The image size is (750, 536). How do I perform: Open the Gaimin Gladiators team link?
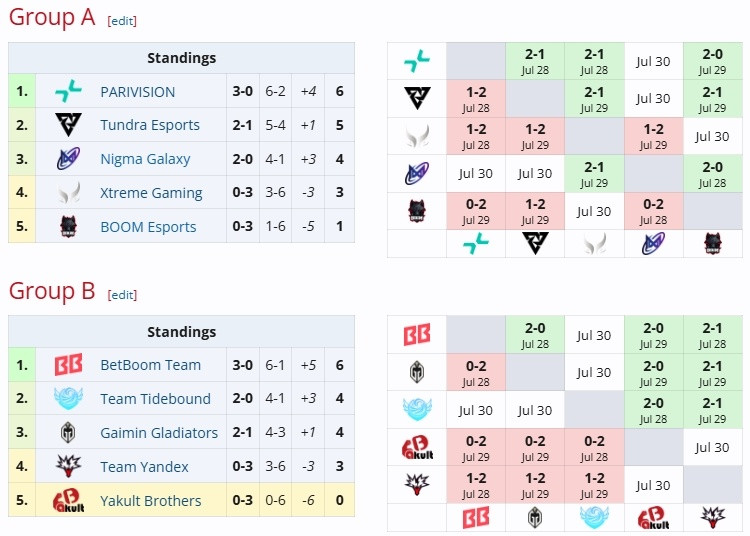[159, 433]
